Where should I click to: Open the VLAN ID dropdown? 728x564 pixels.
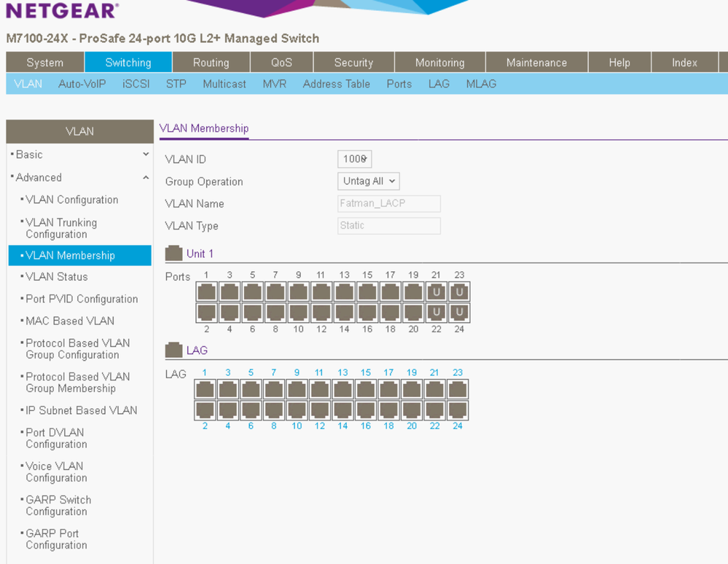355,159
